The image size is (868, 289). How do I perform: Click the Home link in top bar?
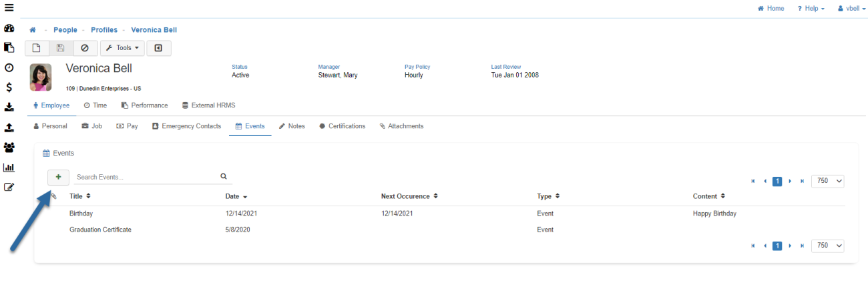click(771, 9)
